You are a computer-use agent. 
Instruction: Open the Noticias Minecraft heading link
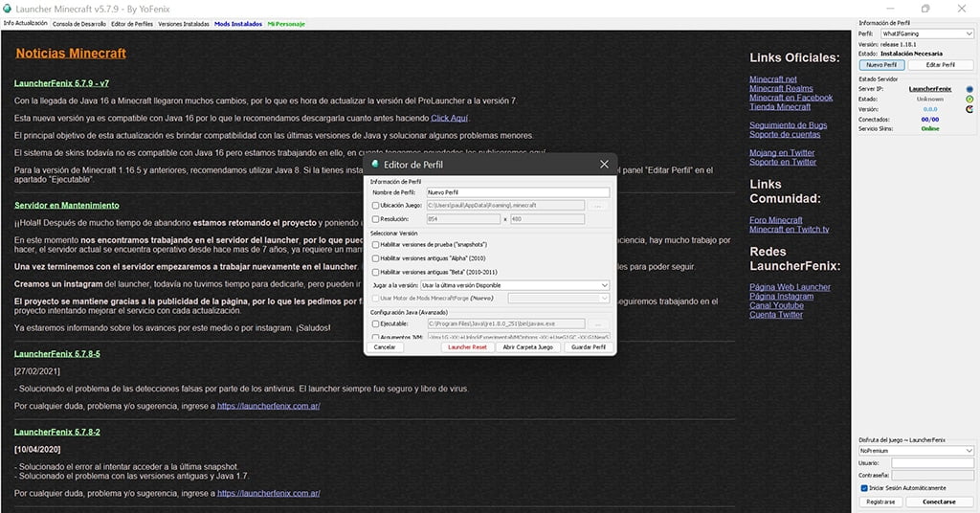pyautogui.click(x=71, y=54)
